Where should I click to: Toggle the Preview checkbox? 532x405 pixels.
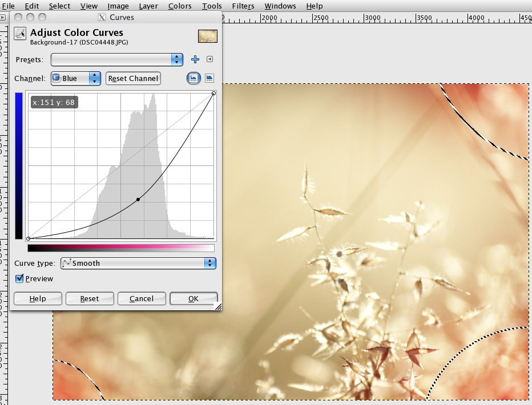pyautogui.click(x=19, y=278)
